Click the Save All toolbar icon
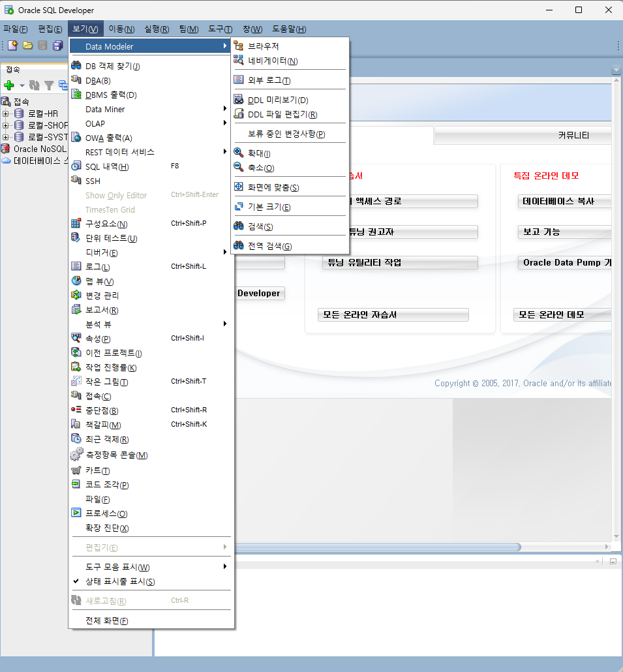The width and height of the screenshot is (623, 672). point(57,45)
